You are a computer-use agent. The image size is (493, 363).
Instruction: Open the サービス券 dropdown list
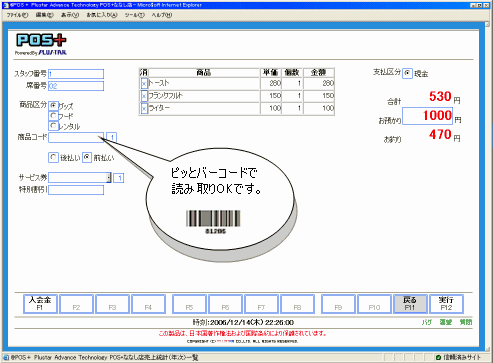(x=108, y=178)
